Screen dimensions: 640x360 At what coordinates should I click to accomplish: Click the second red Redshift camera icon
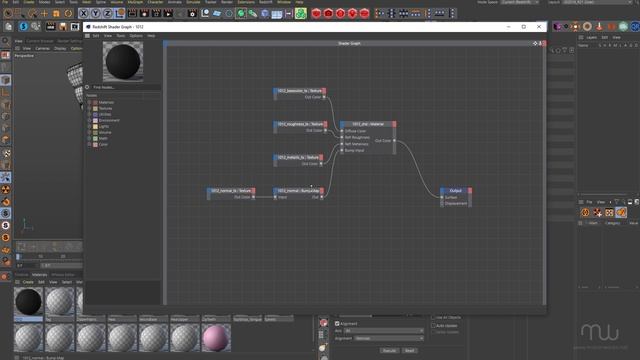pos(328,13)
